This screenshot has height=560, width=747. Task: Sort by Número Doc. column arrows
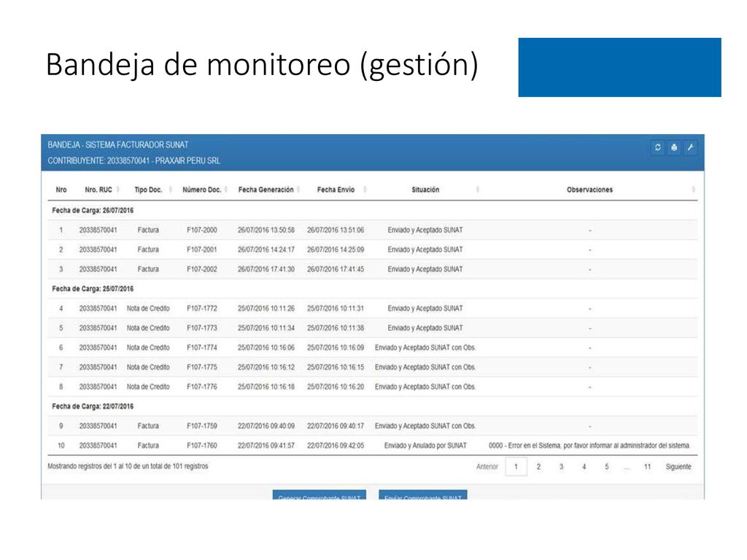click(x=226, y=190)
